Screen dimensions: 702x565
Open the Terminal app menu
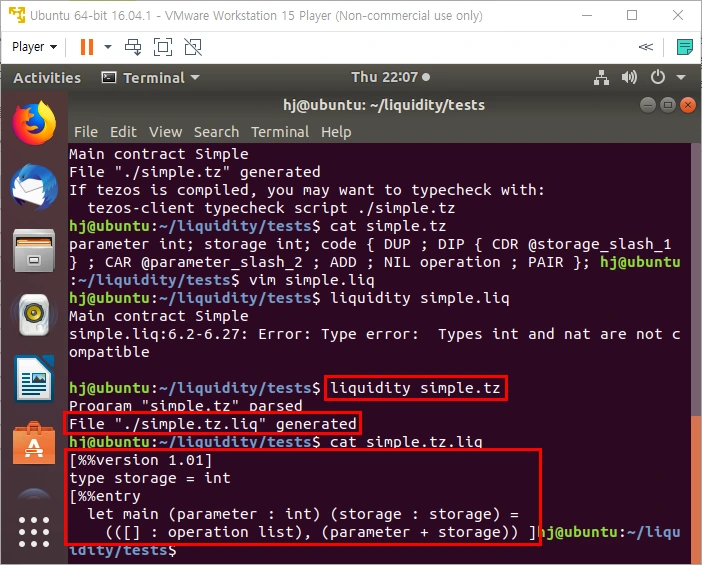(x=150, y=78)
